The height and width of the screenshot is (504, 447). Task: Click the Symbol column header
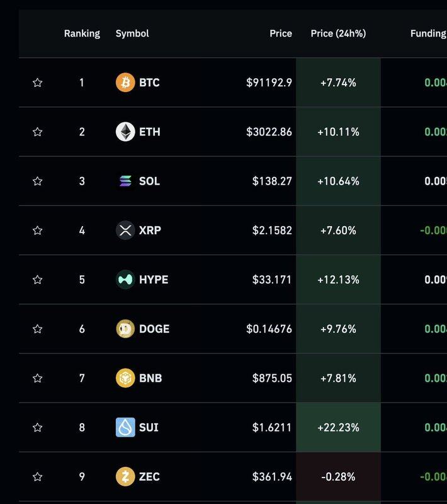(132, 33)
